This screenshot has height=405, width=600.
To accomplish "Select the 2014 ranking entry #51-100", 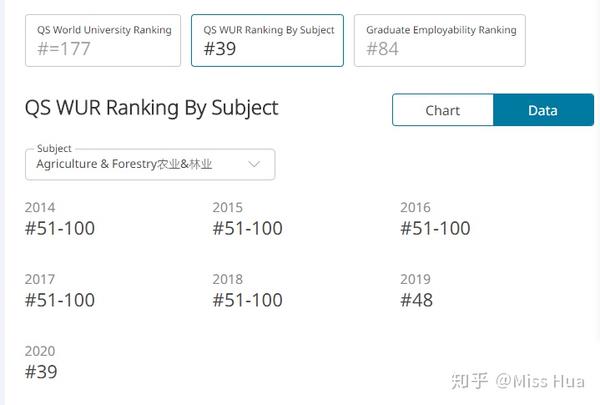I will point(60,228).
